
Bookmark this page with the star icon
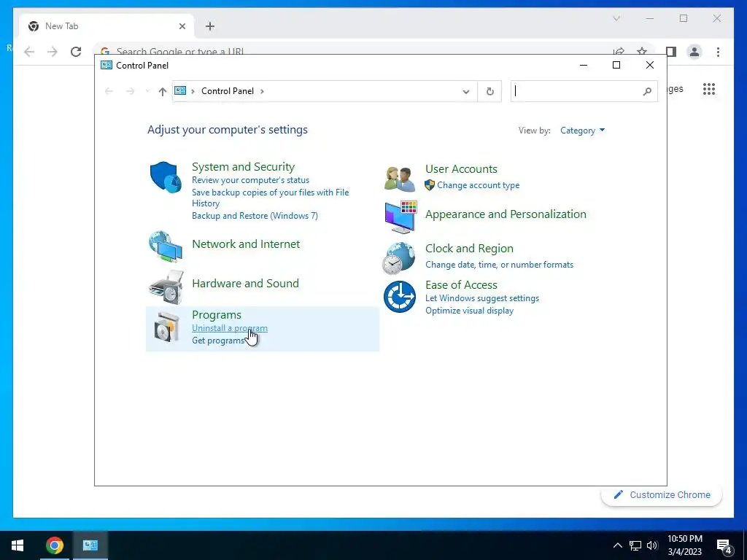pyautogui.click(x=642, y=52)
